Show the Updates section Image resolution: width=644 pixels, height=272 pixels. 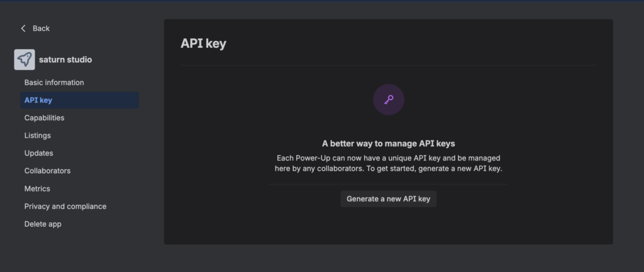[38, 153]
